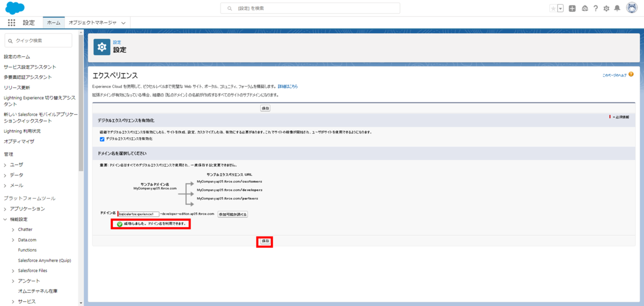The height and width of the screenshot is (306, 644).
Task: Open the user profile avatar
Action: coord(631,8)
